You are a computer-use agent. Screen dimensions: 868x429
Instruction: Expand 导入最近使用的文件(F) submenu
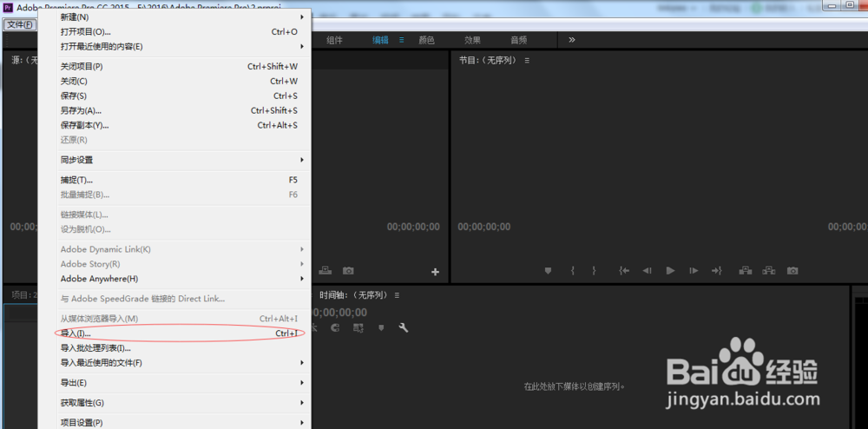(175, 363)
